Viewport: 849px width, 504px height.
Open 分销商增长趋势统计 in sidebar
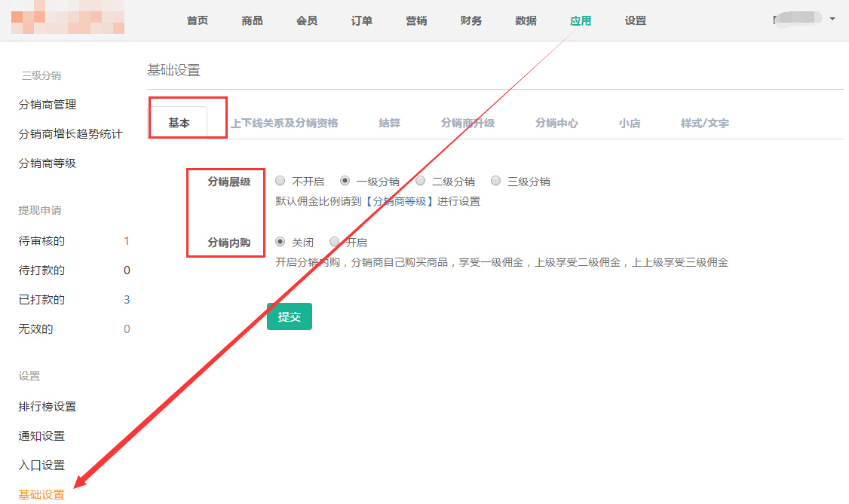coord(70,134)
